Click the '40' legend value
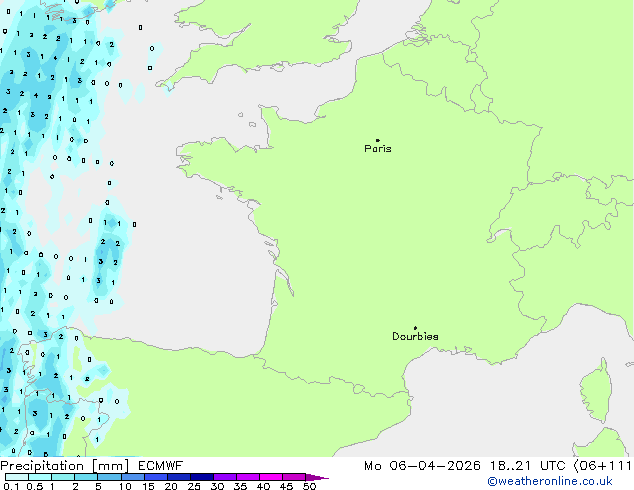634x490 pixels. click(x=263, y=486)
